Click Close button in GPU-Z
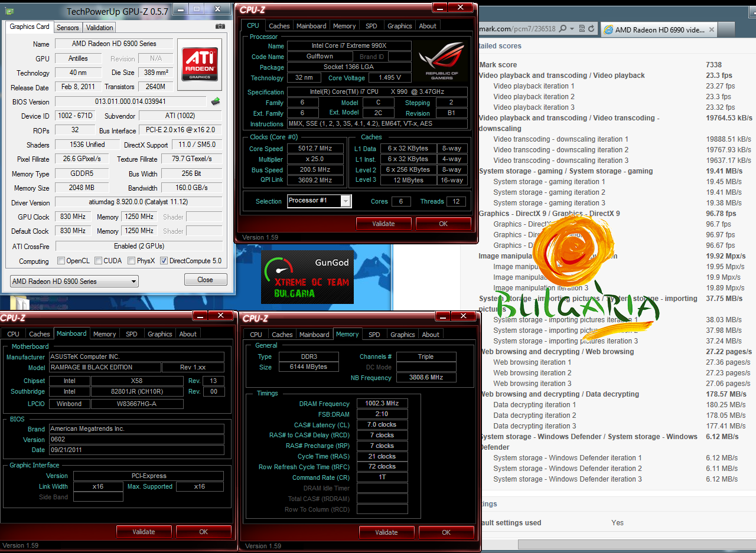Image resolution: width=756 pixels, height=553 pixels. pos(206,280)
